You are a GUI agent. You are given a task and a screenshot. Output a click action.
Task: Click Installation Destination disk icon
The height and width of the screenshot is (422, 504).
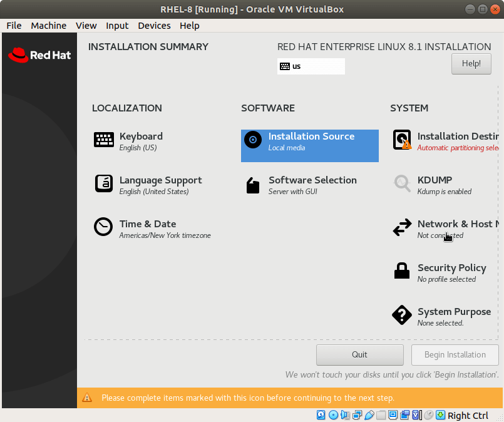click(x=402, y=140)
